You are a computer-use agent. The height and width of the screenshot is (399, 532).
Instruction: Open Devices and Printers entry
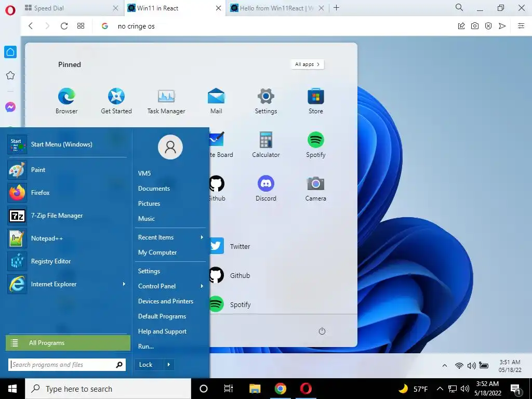[166, 301]
